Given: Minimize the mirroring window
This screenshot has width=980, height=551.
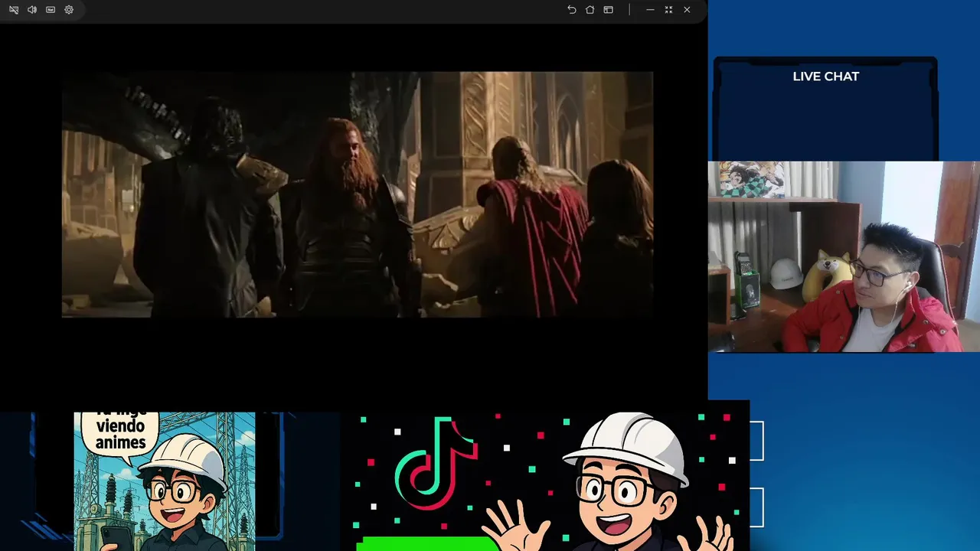Looking at the screenshot, I should pyautogui.click(x=650, y=10).
